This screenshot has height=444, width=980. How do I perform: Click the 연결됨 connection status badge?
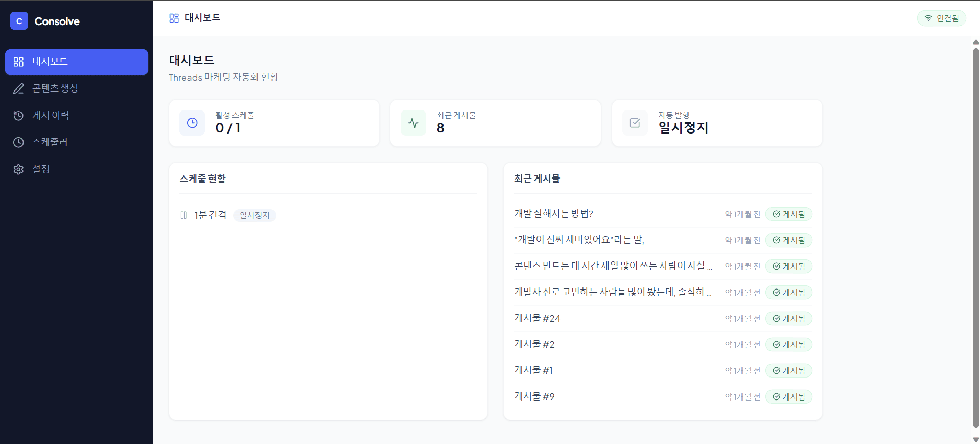942,18
